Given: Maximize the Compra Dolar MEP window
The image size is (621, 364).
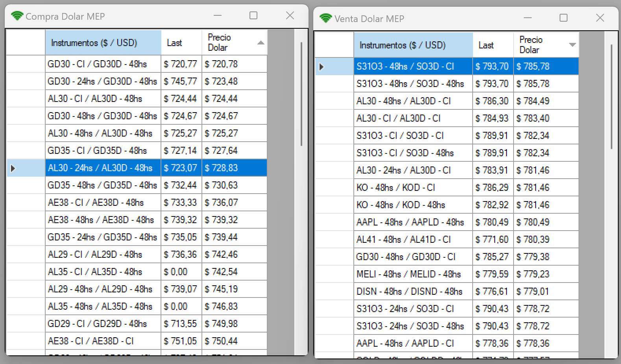Looking at the screenshot, I should pyautogui.click(x=253, y=16).
